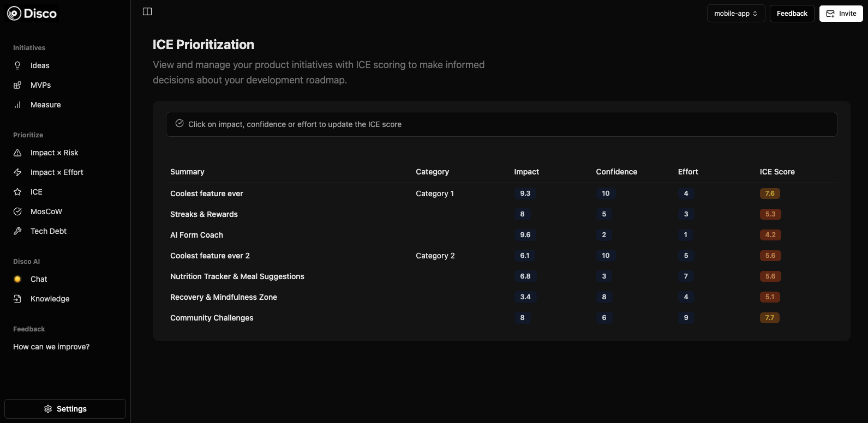
Task: Click the Disco logo icon
Action: [x=14, y=14]
